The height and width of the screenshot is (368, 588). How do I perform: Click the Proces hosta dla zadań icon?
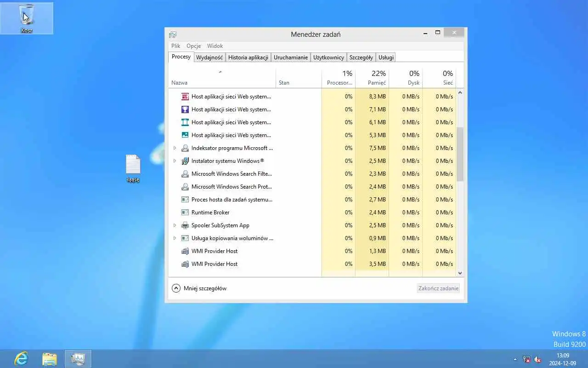click(185, 200)
